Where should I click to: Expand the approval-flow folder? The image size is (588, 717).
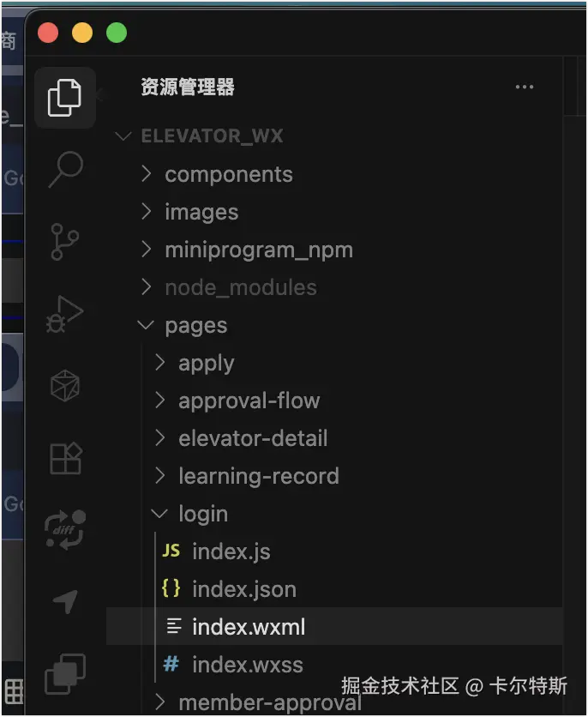[x=249, y=401]
